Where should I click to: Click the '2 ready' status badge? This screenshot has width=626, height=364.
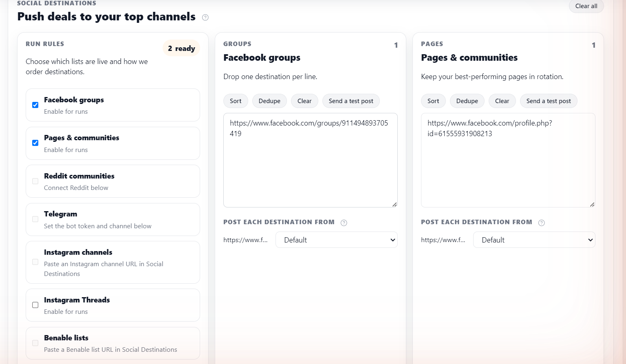coord(181,48)
